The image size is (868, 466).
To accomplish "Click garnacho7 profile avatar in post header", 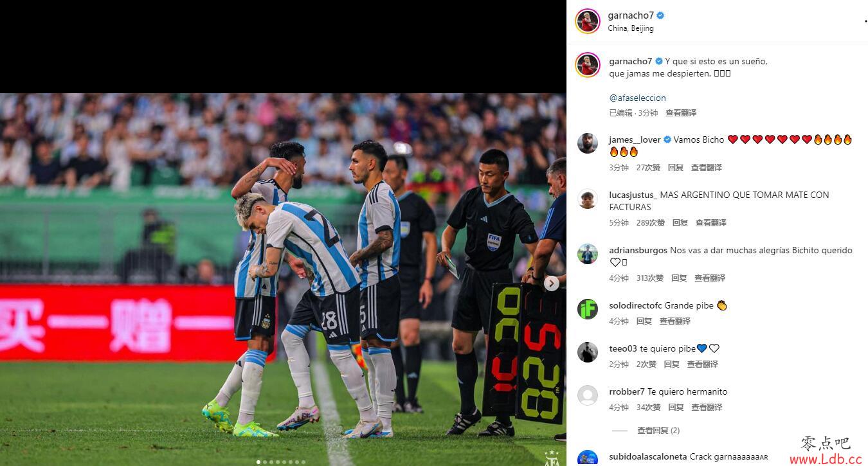I will [x=587, y=21].
